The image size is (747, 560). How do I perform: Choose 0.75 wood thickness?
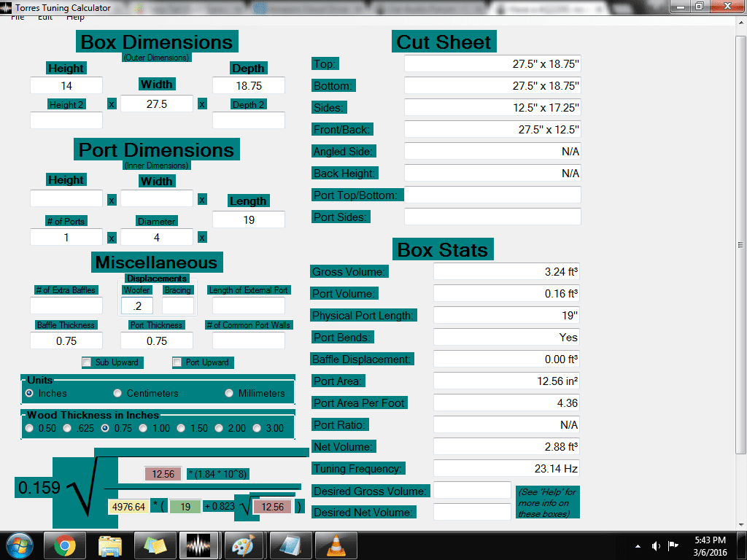105,428
